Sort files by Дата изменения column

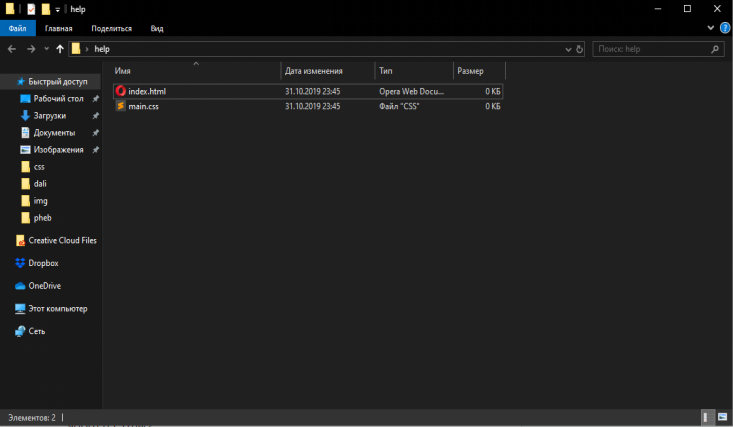click(x=328, y=71)
